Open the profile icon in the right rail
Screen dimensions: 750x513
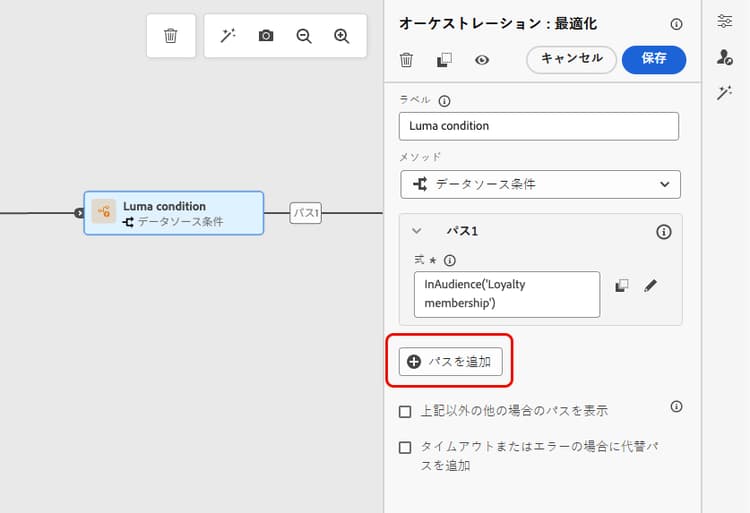[724, 57]
